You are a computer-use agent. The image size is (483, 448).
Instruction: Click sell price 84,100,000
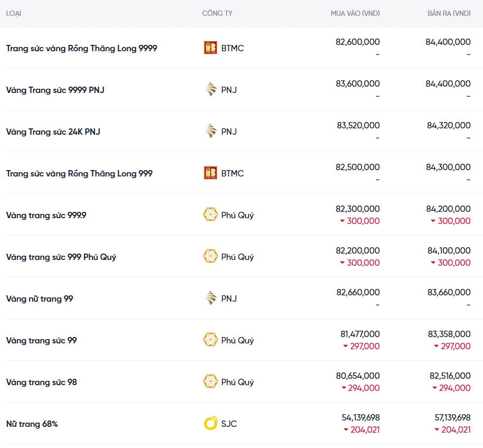[x=449, y=250]
